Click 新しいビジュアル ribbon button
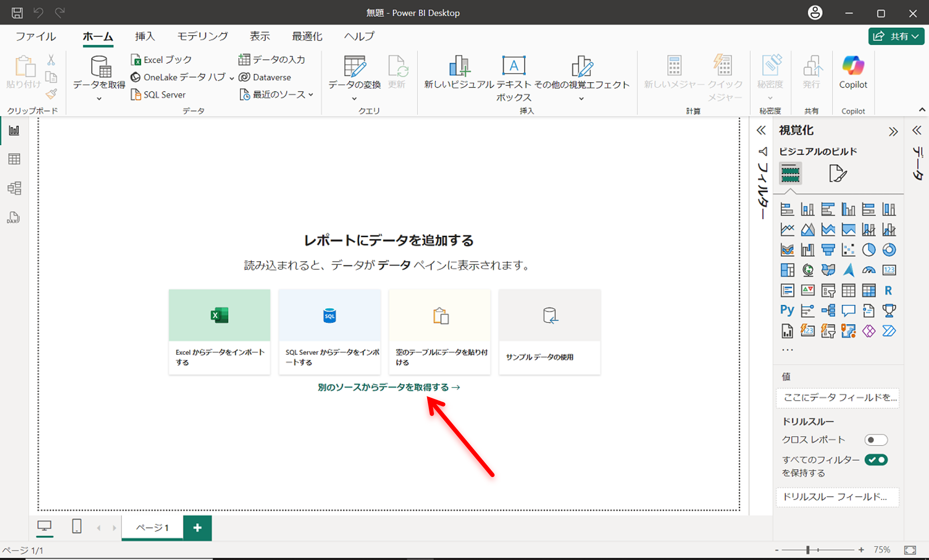929x560 pixels. coord(459,72)
